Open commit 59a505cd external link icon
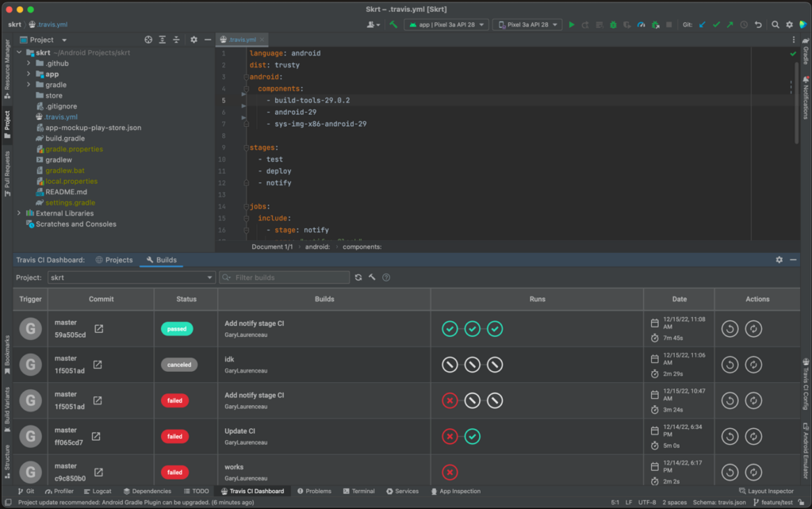The width and height of the screenshot is (812, 509). [99, 329]
